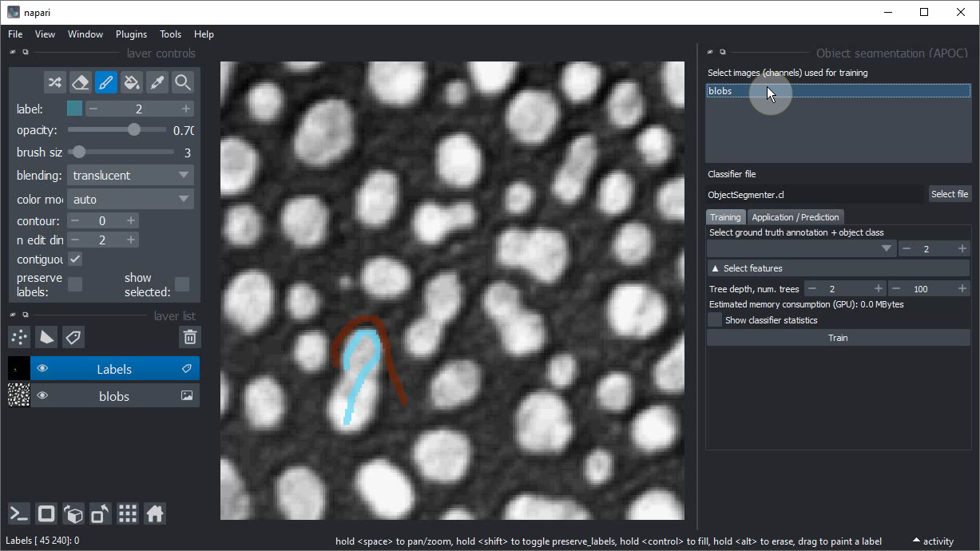Select the eraser tool
Image resolution: width=980 pixels, height=551 pixels.
(80, 82)
